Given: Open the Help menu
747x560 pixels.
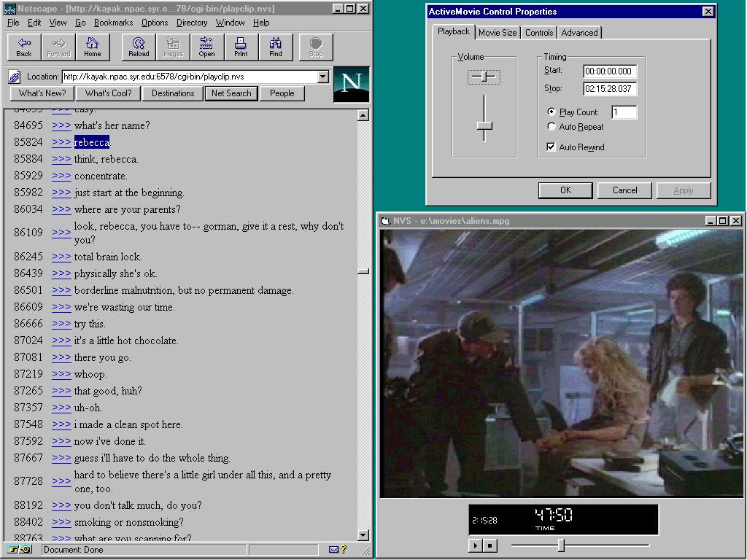Looking at the screenshot, I should pyautogui.click(x=261, y=23).
